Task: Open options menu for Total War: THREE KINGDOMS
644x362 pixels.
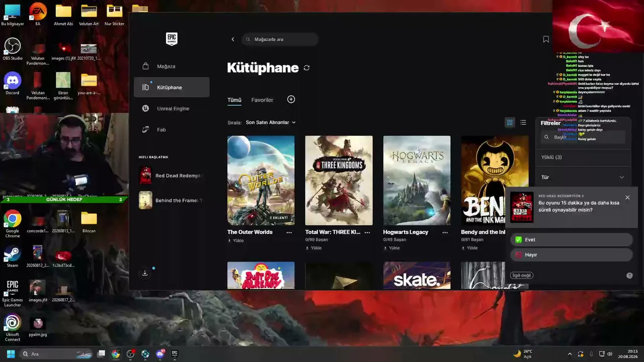Action: click(367, 232)
